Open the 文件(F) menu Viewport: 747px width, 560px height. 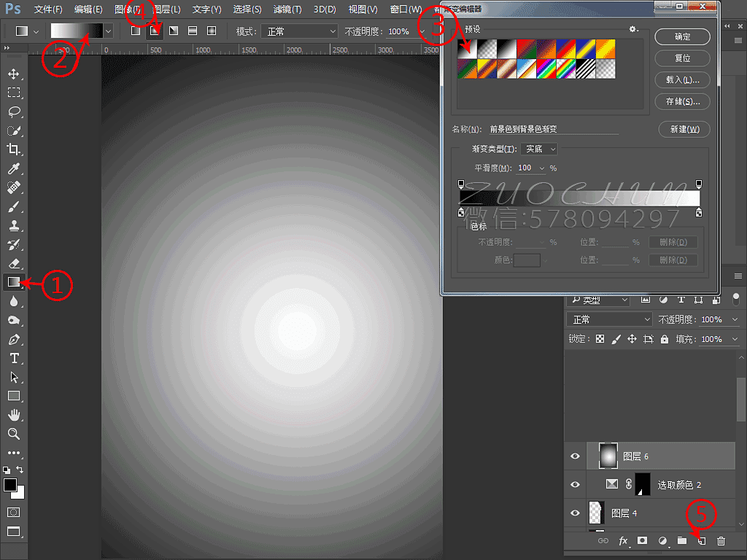click(x=48, y=9)
